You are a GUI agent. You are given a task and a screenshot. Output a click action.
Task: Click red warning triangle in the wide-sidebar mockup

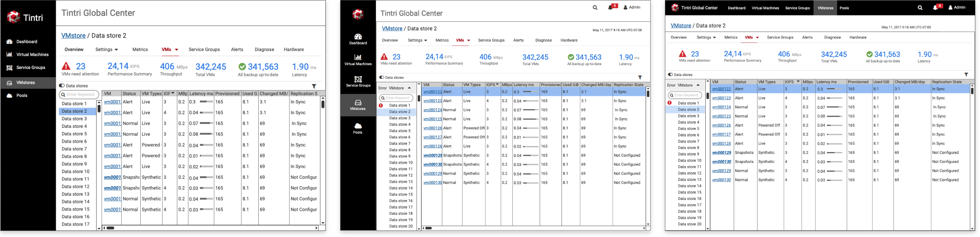pos(66,66)
